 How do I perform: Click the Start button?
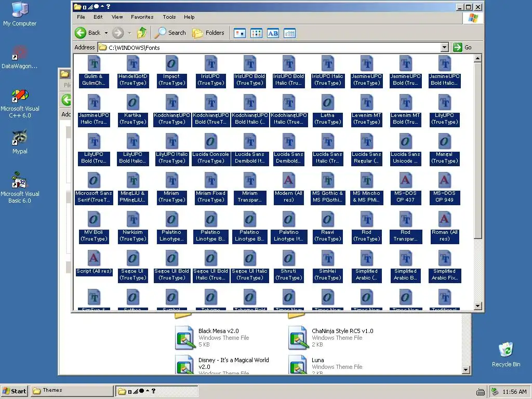[14, 391]
